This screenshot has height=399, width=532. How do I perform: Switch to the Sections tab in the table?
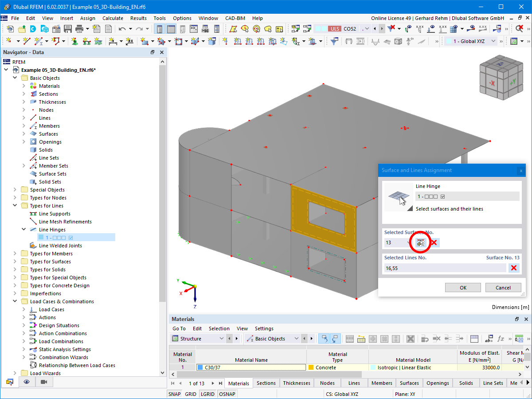266,383
